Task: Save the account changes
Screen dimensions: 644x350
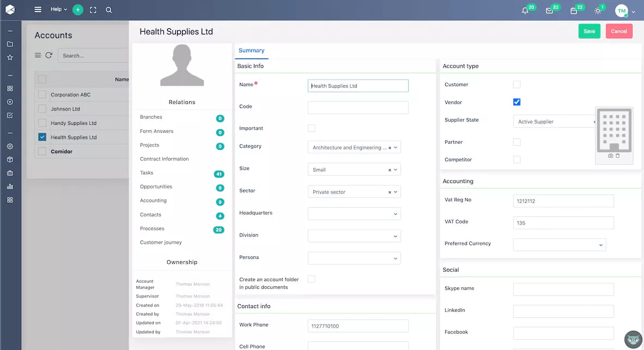Action: click(x=590, y=31)
